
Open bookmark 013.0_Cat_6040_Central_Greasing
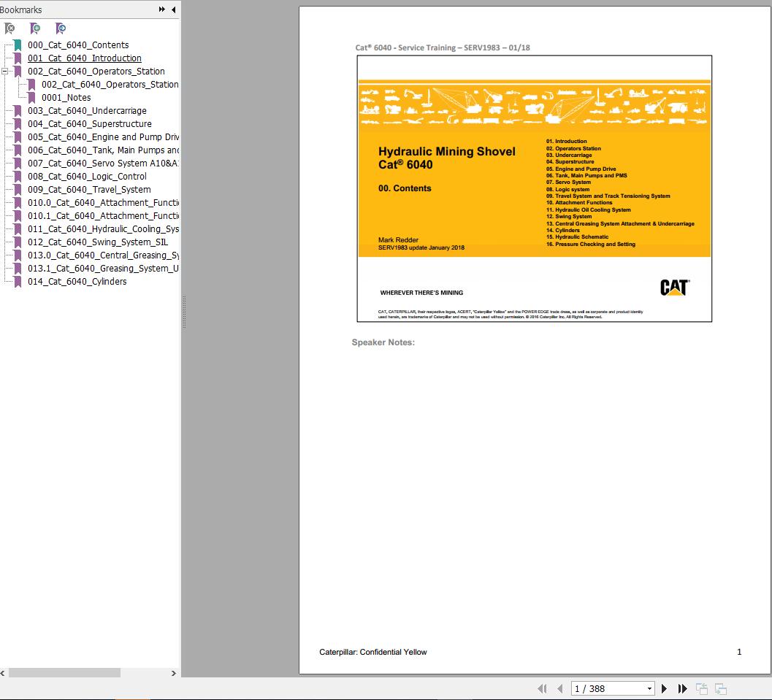(104, 255)
